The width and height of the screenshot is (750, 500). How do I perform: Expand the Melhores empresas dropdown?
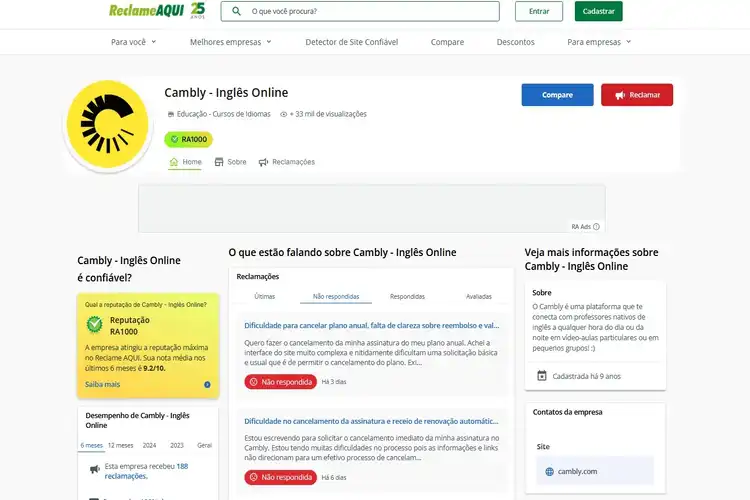point(231,42)
